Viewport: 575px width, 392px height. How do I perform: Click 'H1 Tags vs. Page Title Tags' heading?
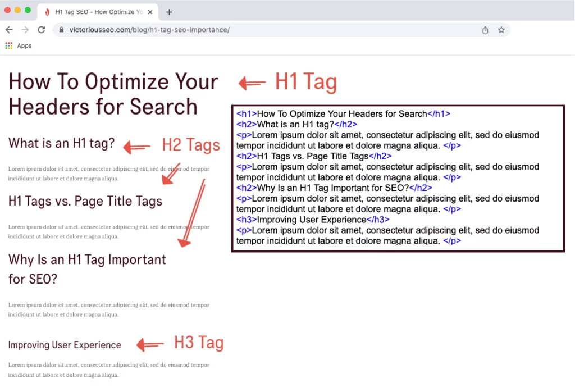85,201
